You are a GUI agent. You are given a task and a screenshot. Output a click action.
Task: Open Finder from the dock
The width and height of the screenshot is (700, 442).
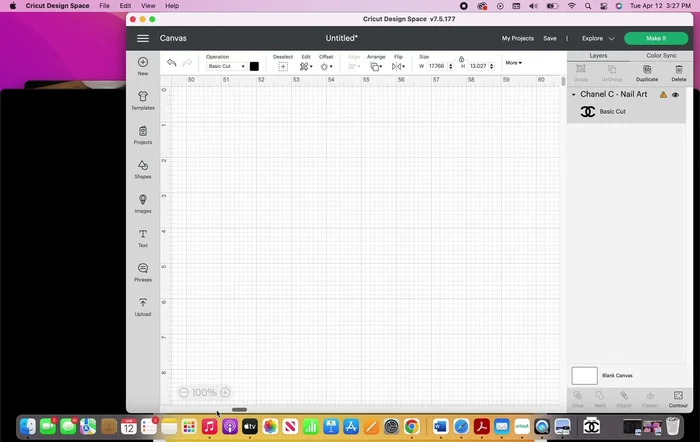[x=28, y=427]
